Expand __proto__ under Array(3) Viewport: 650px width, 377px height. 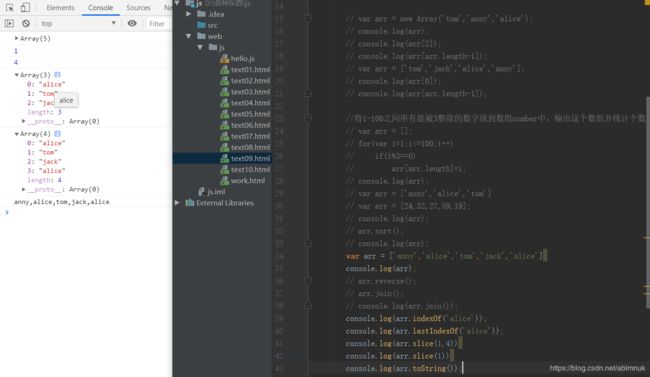tap(24, 121)
